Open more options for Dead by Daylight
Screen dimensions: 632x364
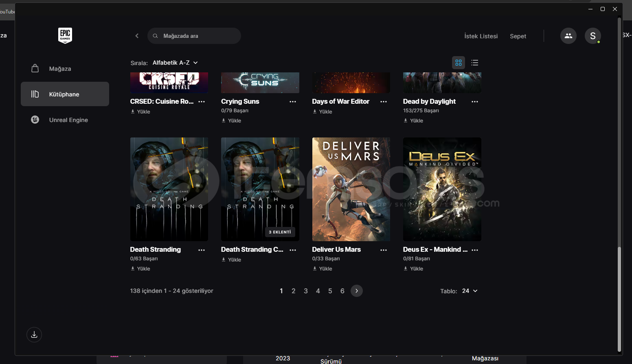pos(474,102)
